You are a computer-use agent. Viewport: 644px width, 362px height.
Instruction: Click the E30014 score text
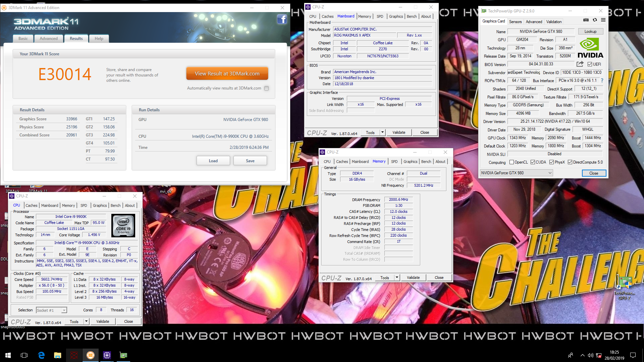pos(65,74)
